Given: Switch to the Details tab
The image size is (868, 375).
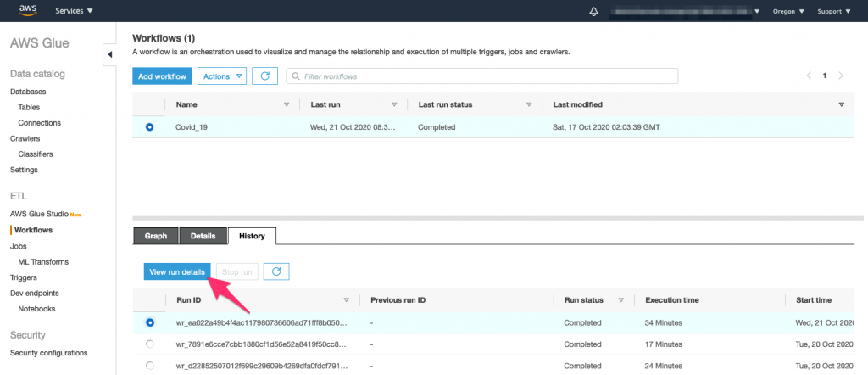Looking at the screenshot, I should click(203, 236).
